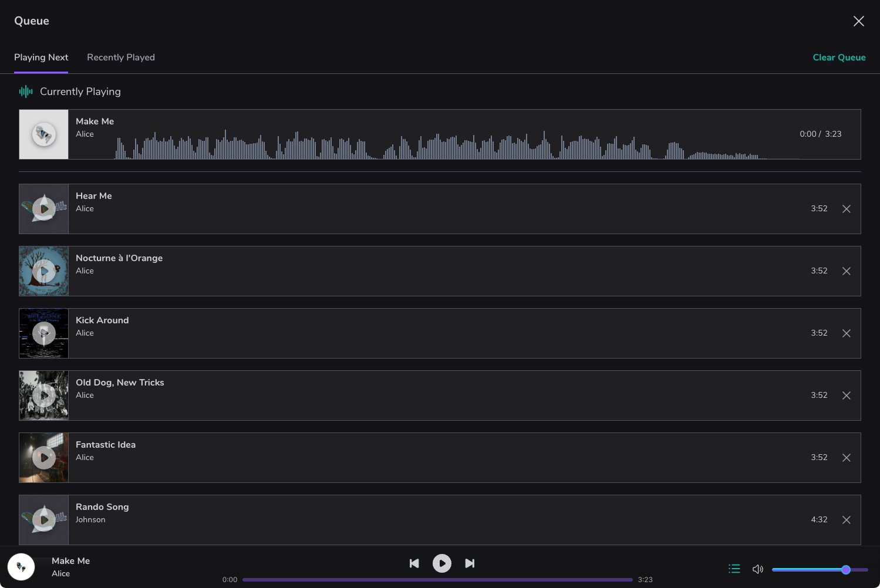
Task: Click the play overlay on Kick Around artwork
Action: click(43, 333)
